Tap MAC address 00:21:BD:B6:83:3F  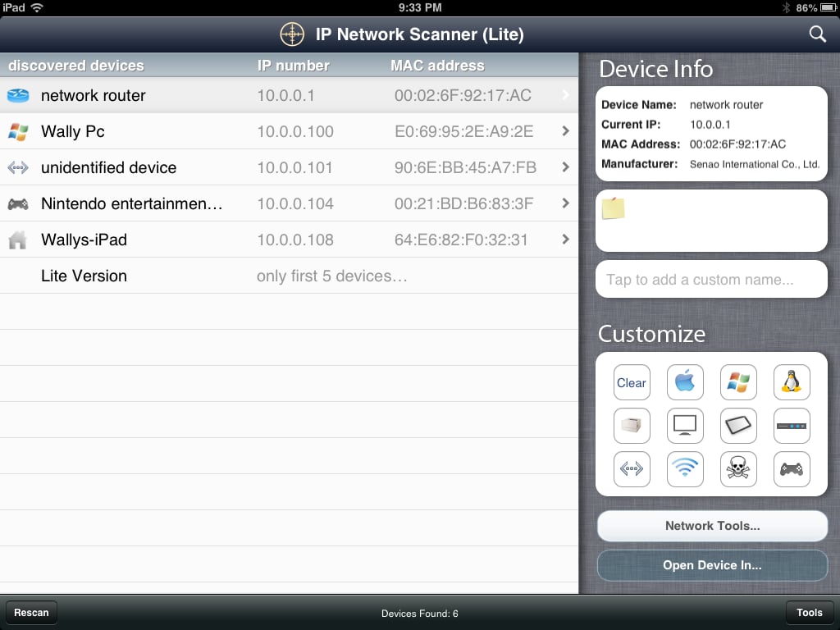pos(464,203)
